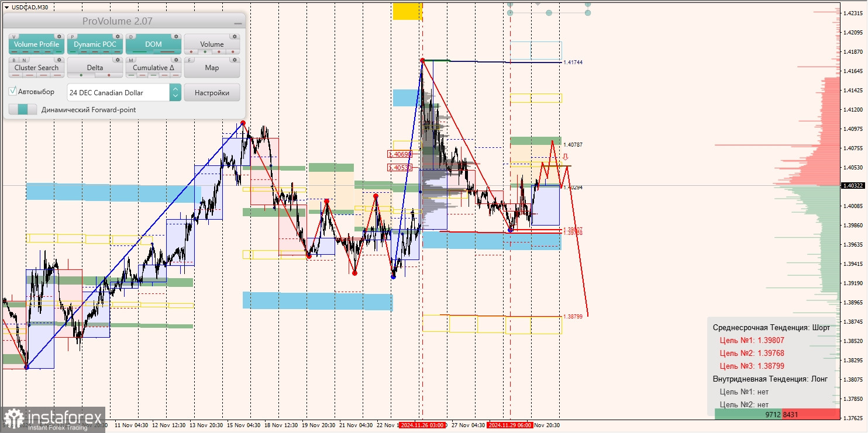The image size is (868, 433).
Task: Toggle first green segment under Cumulative Δ
Action: pyautogui.click(x=131, y=75)
